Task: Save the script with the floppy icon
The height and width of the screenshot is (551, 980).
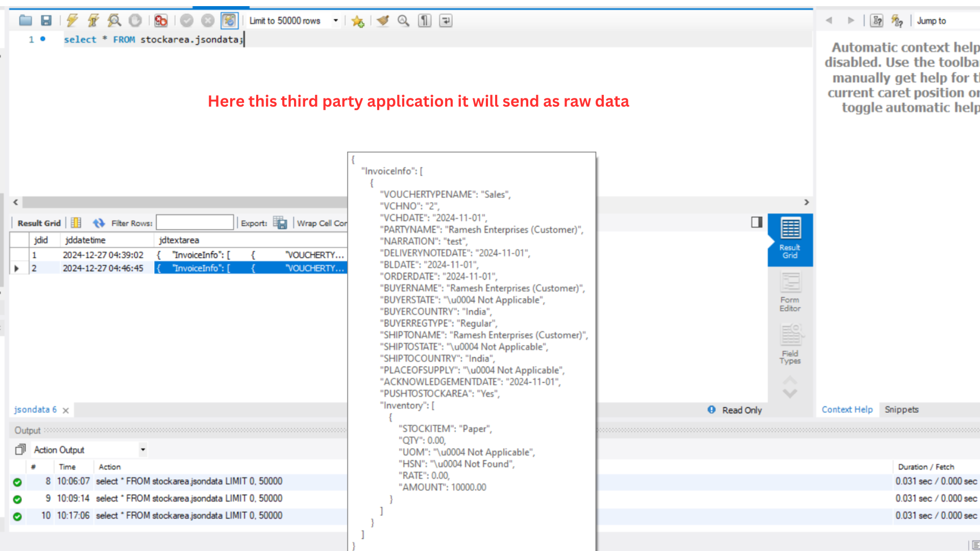Action: 46,21
